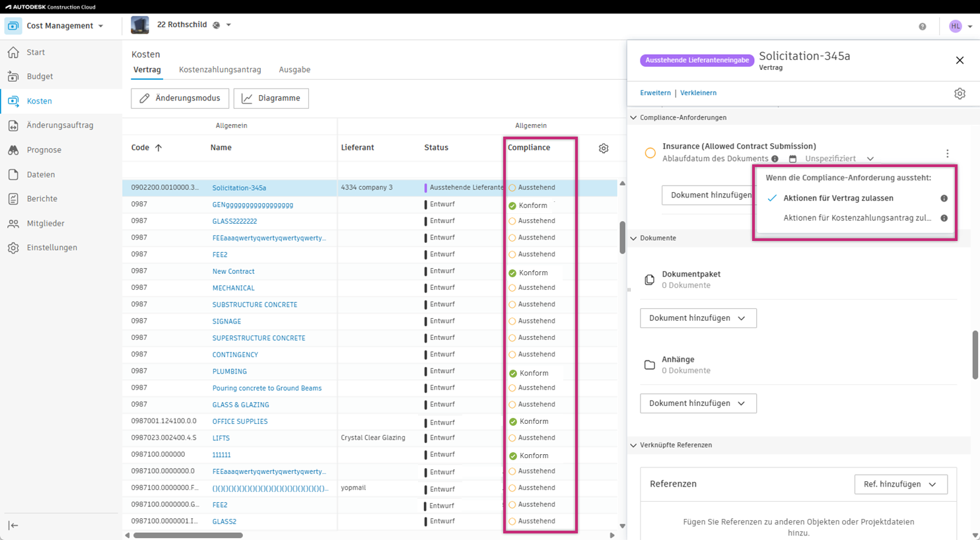
Task: Open Dokument hinzufügen dropdown under Anhänge
Action: [698, 403]
